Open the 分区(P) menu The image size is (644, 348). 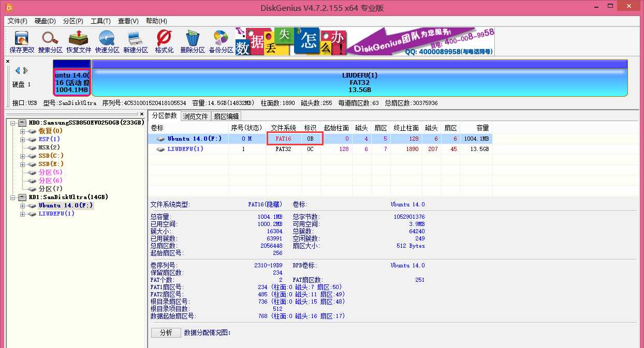73,21
